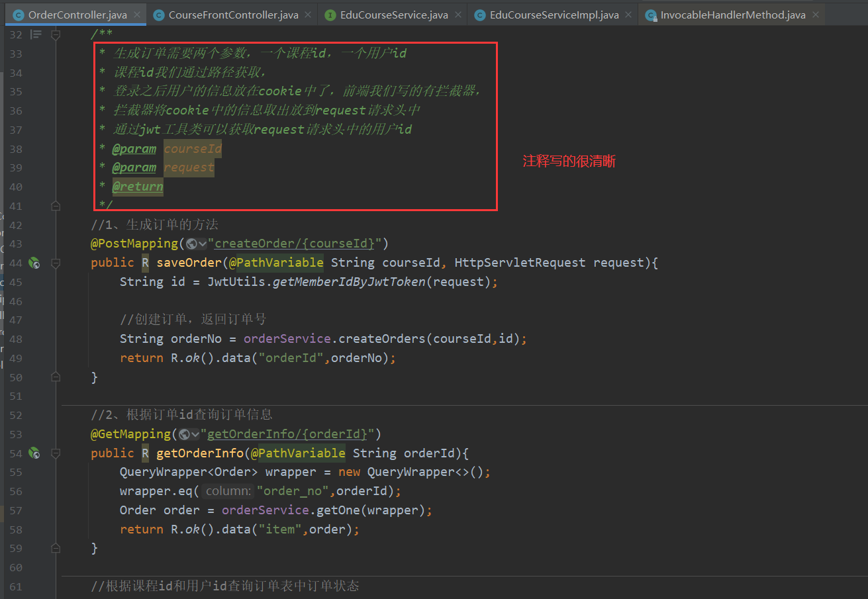Click the @PathVariable annotation on line 54
The image size is (868, 599).
click(298, 453)
